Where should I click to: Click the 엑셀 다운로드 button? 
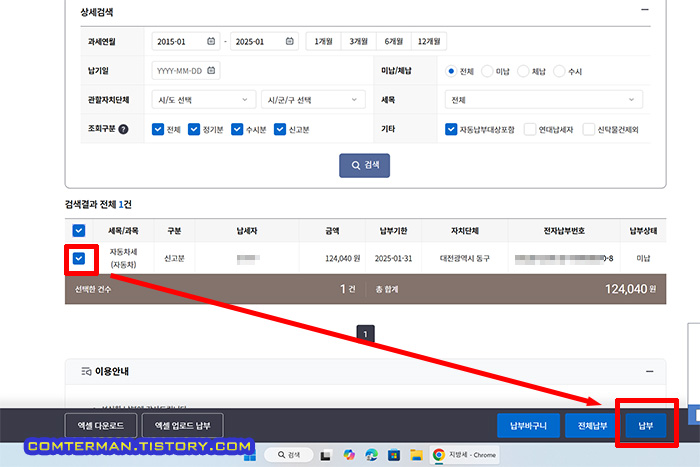tap(100, 425)
